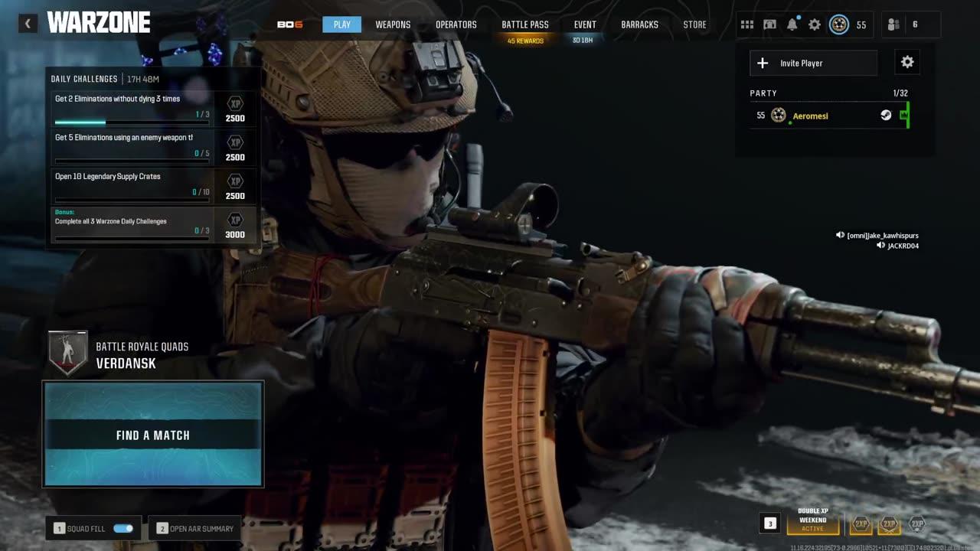This screenshot has width=980, height=551.
Task: Open the STORE tab
Action: [695, 24]
